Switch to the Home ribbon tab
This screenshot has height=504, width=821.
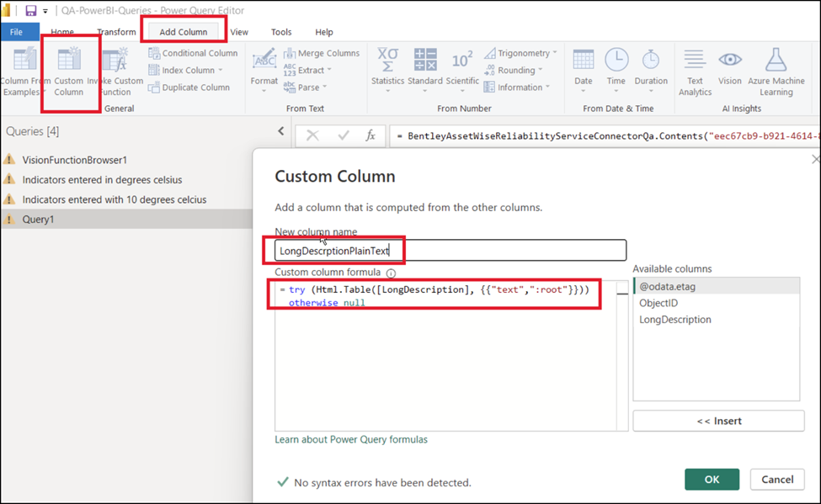pyautogui.click(x=62, y=32)
